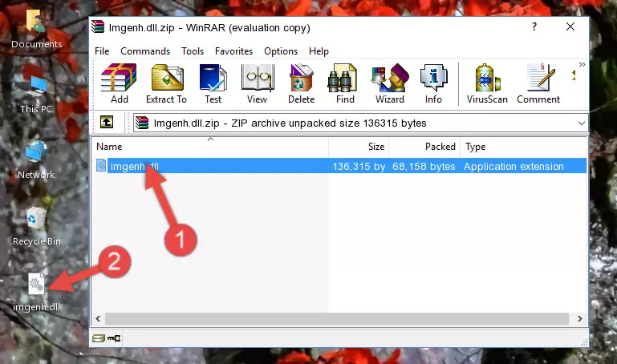Go up one folder level
The width and height of the screenshot is (617, 364).
pyautogui.click(x=107, y=122)
